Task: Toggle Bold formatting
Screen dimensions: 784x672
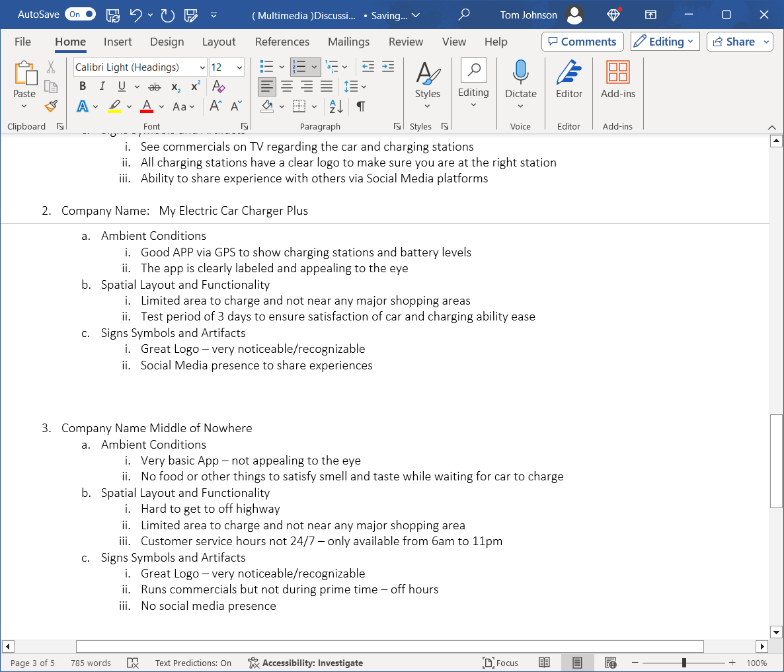Action: 83,87
